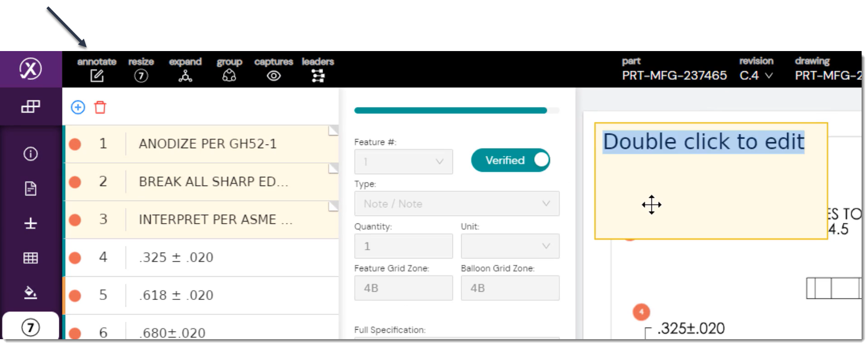Image resolution: width=868 pixels, height=346 pixels.
Task: Open the revision C.4 dropdown
Action: point(756,75)
